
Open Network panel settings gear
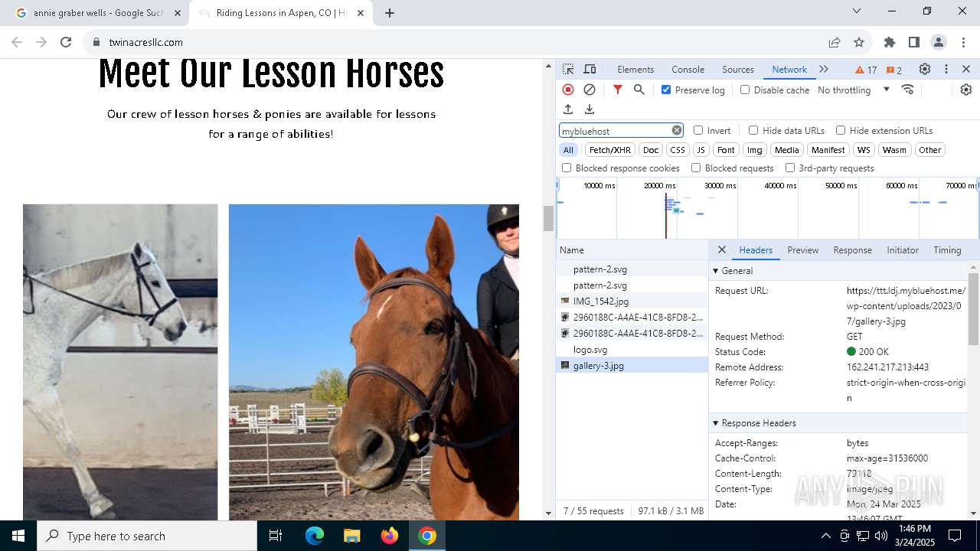966,90
